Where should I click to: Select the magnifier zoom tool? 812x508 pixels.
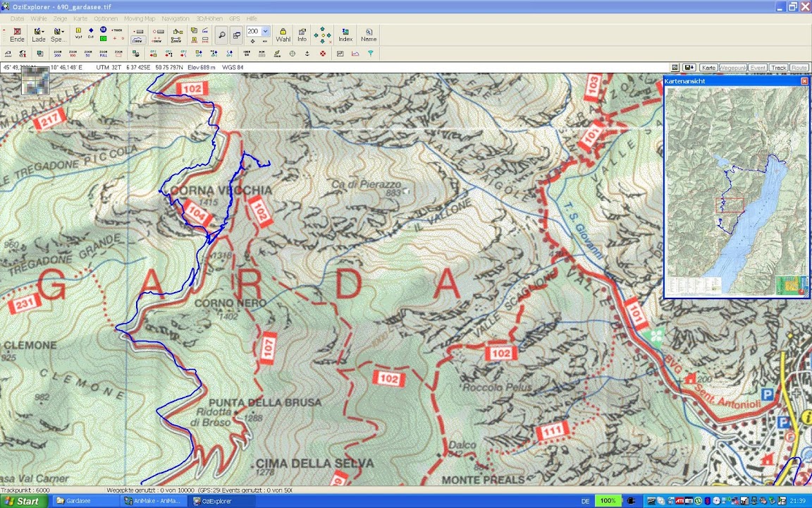[221, 35]
